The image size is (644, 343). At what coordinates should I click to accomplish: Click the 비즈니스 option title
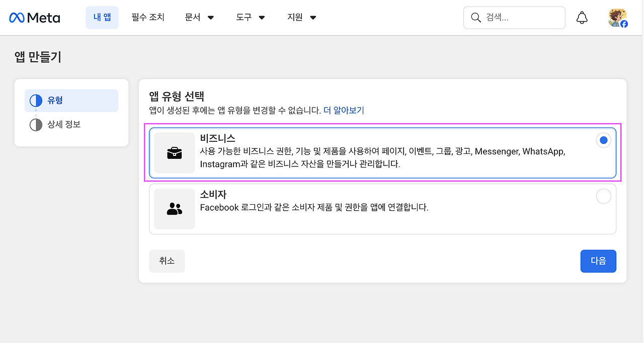click(x=217, y=138)
